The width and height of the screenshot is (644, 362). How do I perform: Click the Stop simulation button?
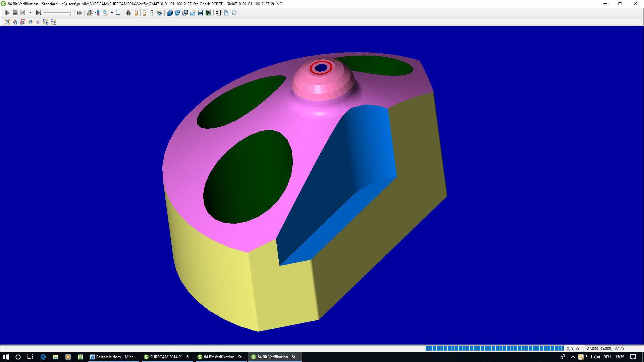tap(15, 13)
